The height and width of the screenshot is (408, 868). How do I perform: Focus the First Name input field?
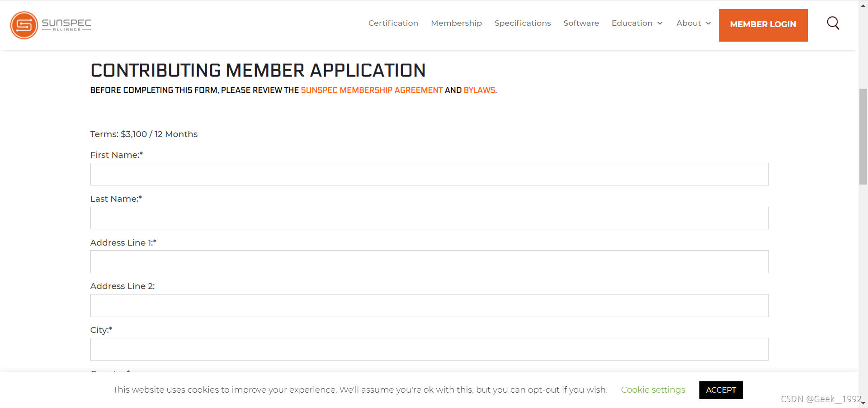pos(429,174)
